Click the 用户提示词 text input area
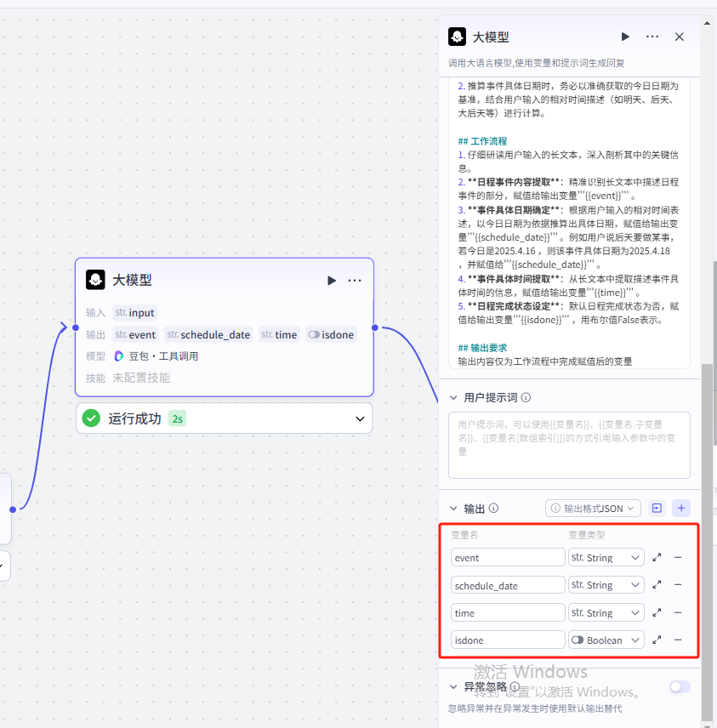This screenshot has height=728, width=717. [569, 445]
